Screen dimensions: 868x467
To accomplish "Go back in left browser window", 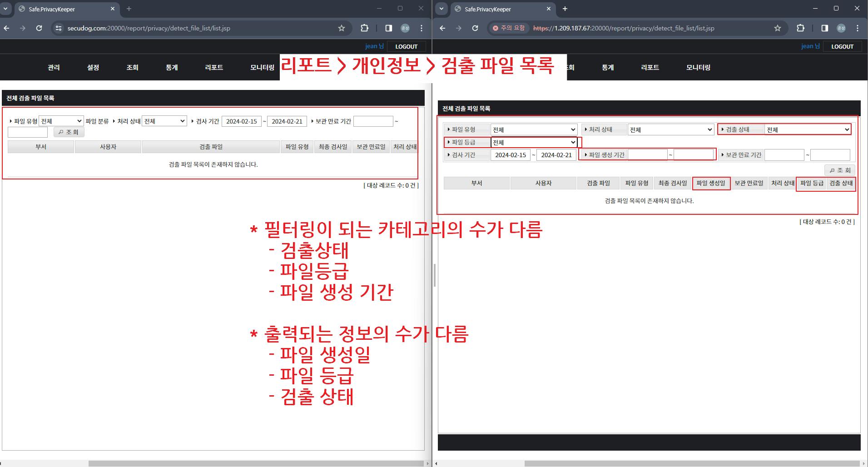I will coord(6,28).
